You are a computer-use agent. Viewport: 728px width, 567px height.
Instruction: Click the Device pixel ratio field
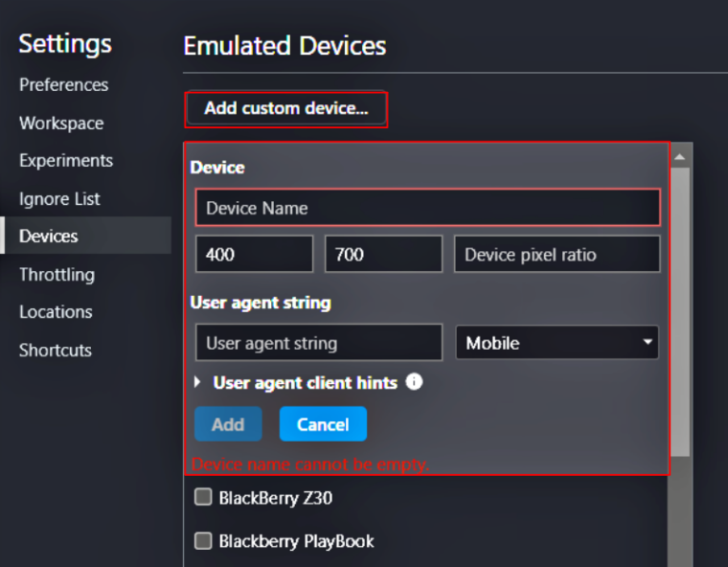point(557,255)
